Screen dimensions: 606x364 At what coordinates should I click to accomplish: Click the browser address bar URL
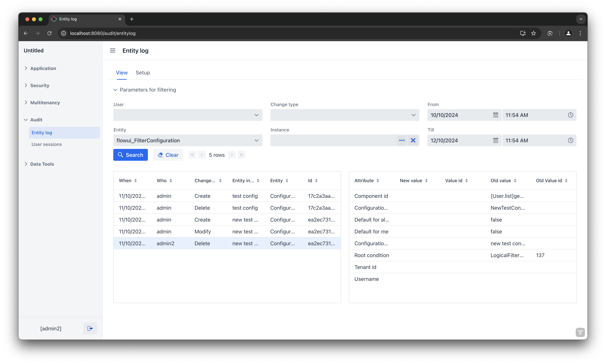[x=103, y=33]
